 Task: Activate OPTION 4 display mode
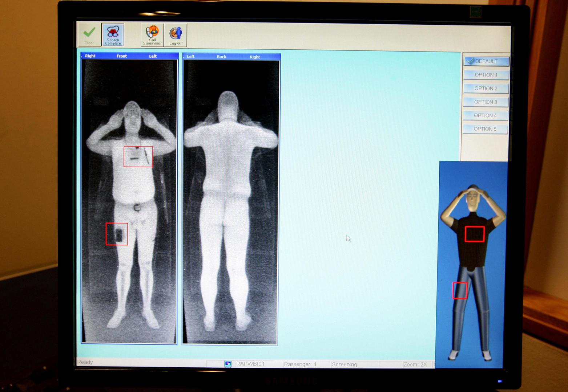tap(485, 115)
